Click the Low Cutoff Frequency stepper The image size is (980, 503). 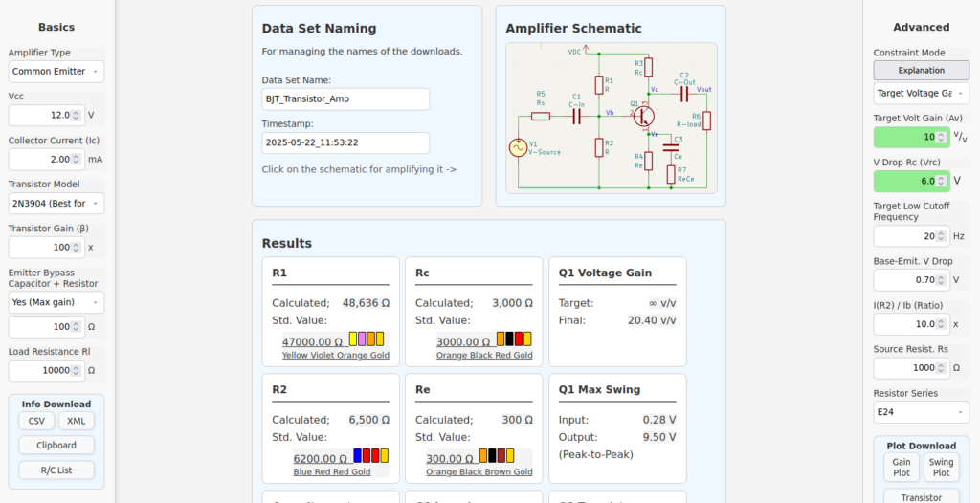[x=941, y=236]
